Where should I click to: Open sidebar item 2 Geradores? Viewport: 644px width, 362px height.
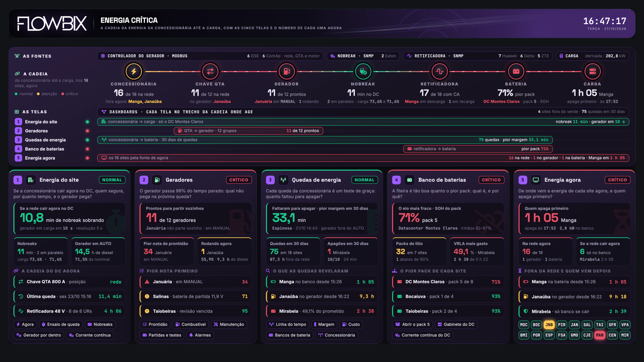click(x=52, y=131)
